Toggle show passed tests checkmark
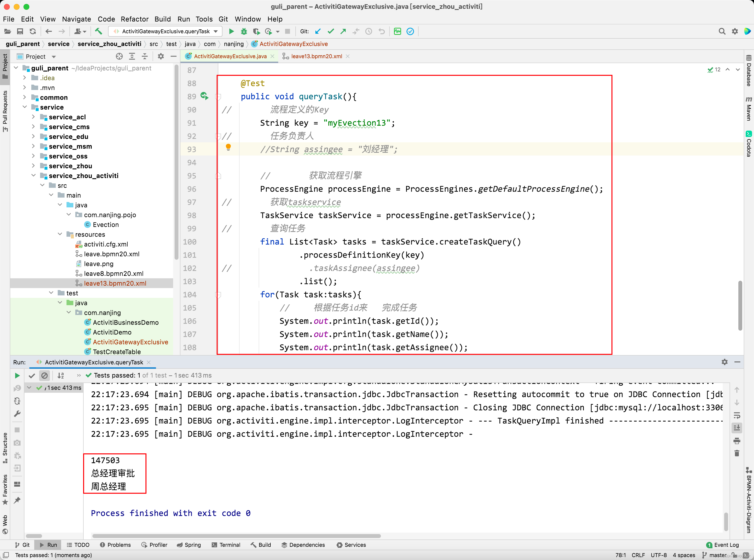This screenshot has width=754, height=560. click(32, 376)
